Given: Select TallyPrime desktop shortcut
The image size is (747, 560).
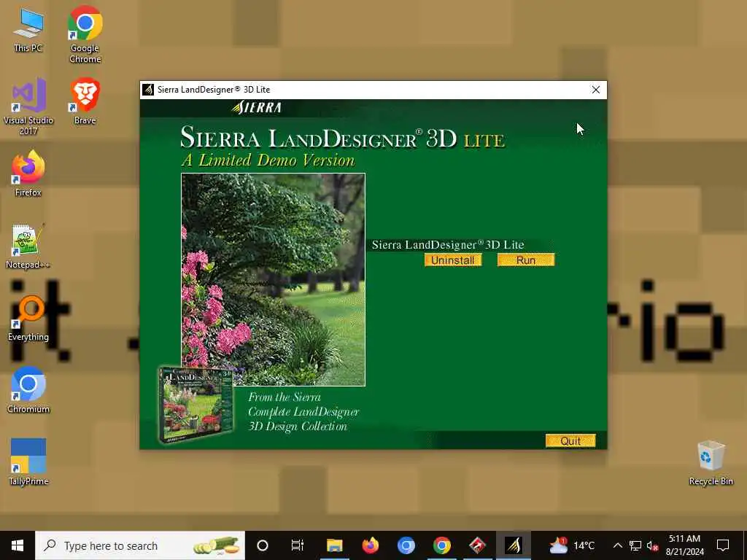Looking at the screenshot, I should click(x=28, y=462).
